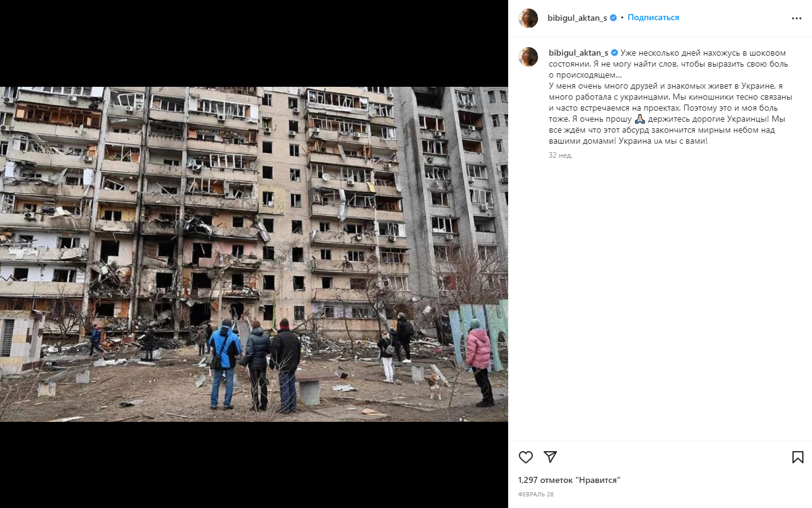Click the black area above the photo

[x=254, y=43]
